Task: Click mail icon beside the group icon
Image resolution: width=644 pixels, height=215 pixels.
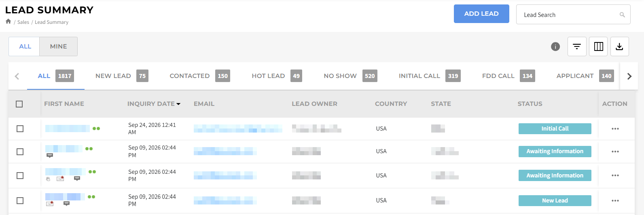Action: point(60,178)
